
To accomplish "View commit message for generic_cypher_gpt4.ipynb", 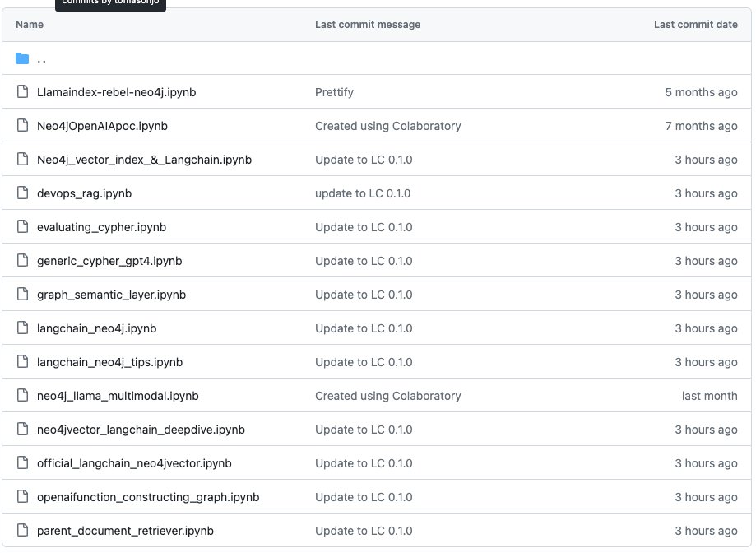I will point(364,261).
